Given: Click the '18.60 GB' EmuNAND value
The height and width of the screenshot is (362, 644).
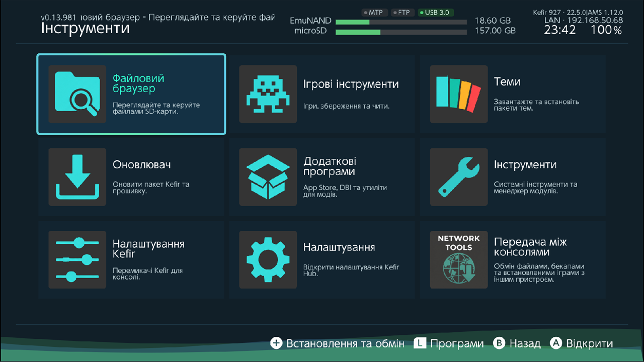Looking at the screenshot, I should click(x=493, y=21).
